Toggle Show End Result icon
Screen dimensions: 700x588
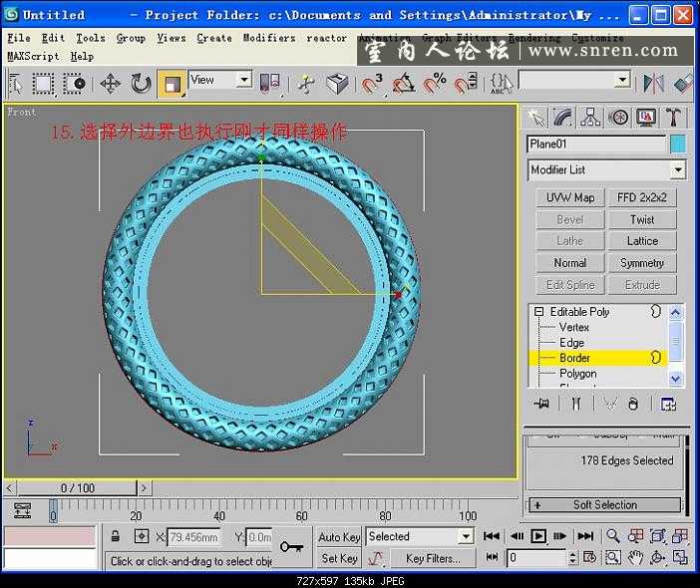576,404
